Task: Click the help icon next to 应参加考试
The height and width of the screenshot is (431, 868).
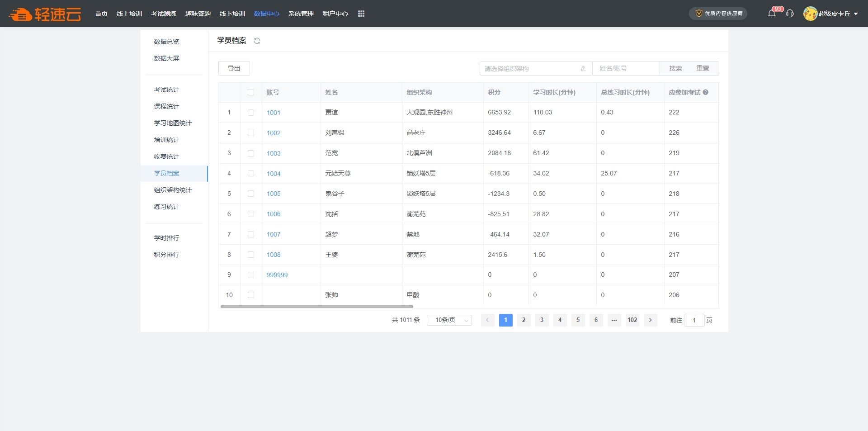Action: (x=706, y=92)
